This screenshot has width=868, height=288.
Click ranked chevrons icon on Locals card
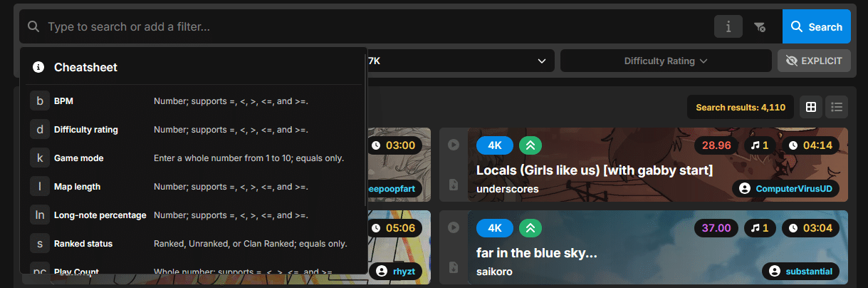coord(530,145)
